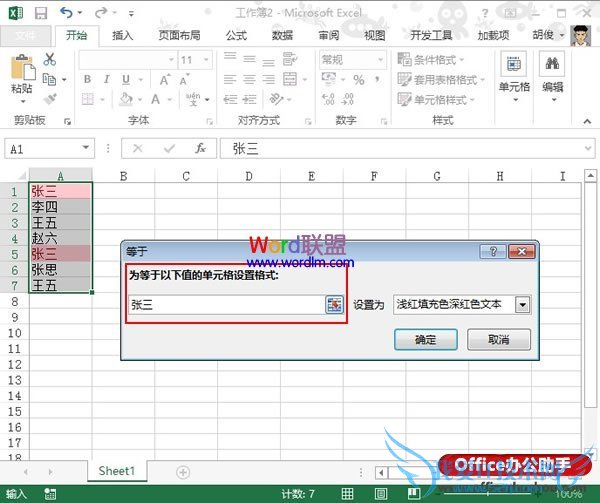
Task: Open the 套用表格格式 dropdown
Action: [x=441, y=80]
